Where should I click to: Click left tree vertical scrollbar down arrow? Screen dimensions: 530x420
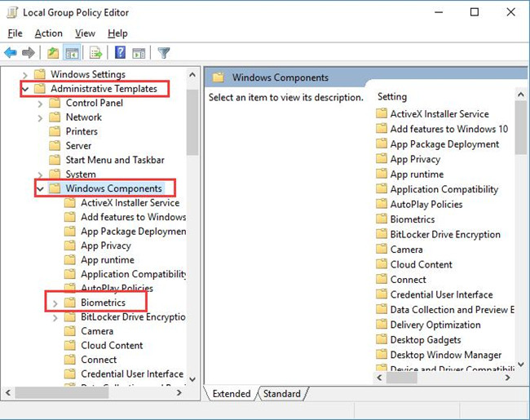tap(192, 378)
